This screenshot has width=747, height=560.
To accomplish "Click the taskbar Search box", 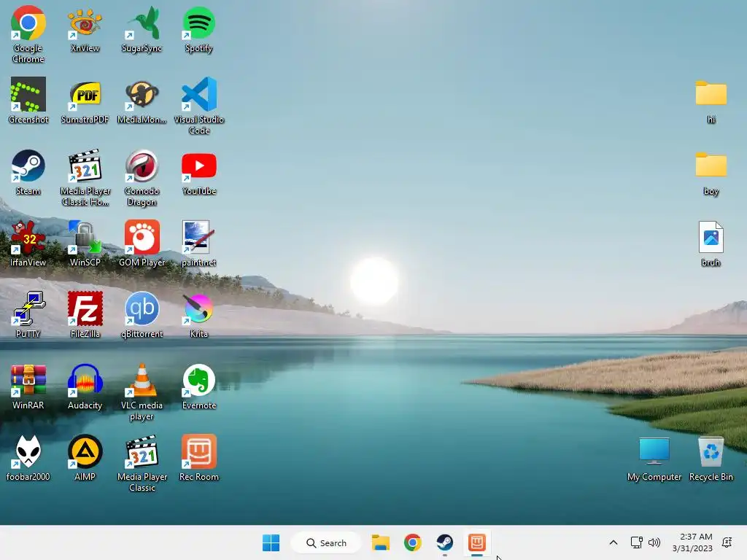I will [x=326, y=542].
